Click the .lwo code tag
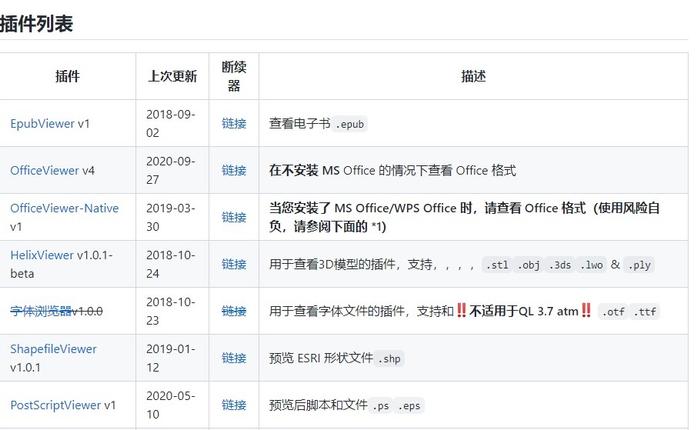700x430 pixels. click(x=592, y=265)
